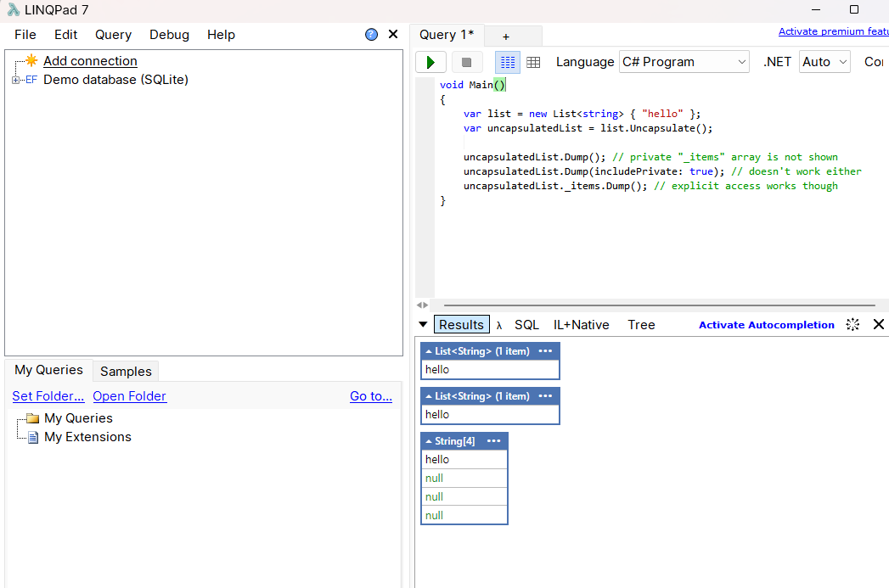The width and height of the screenshot is (889, 588).
Task: Click the results pane options dropdown triangle
Action: pos(423,325)
